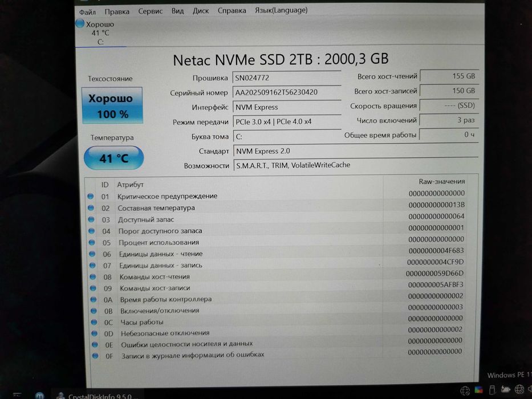The height and width of the screenshot is (399, 532).
Task: Click status dot for Доступный запас row
Action: (91, 219)
